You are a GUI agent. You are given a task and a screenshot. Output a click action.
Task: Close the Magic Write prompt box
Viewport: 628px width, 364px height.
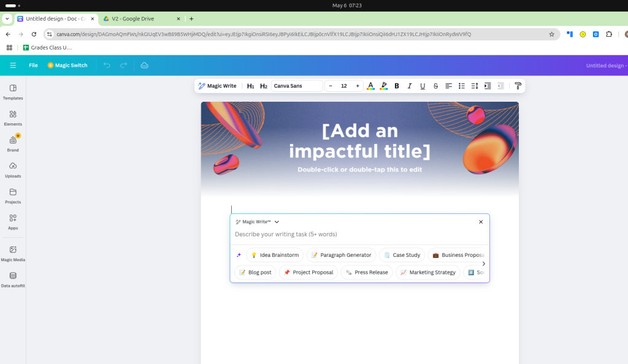click(x=481, y=222)
